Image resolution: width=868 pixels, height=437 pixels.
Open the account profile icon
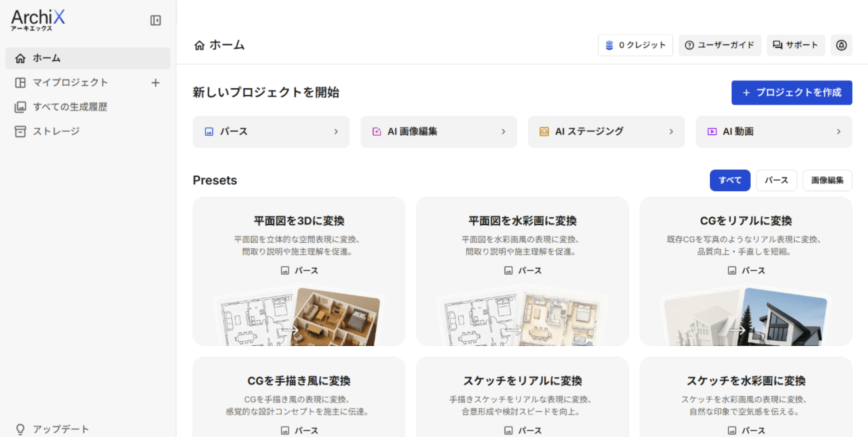click(841, 45)
